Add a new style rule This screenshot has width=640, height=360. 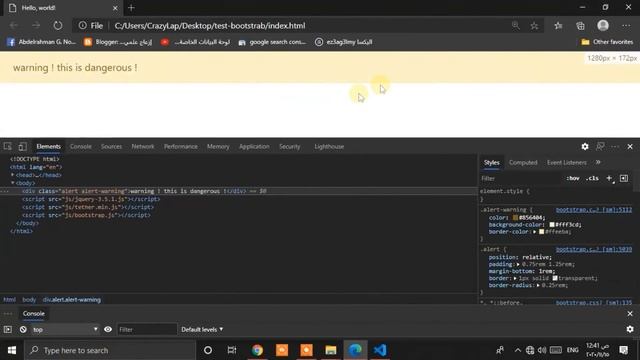click(x=609, y=178)
